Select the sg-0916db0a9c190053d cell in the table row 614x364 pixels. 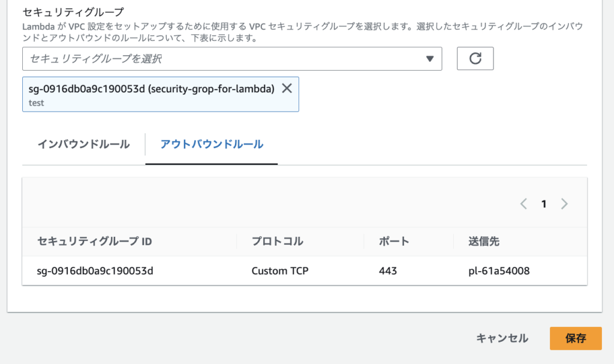click(96, 271)
